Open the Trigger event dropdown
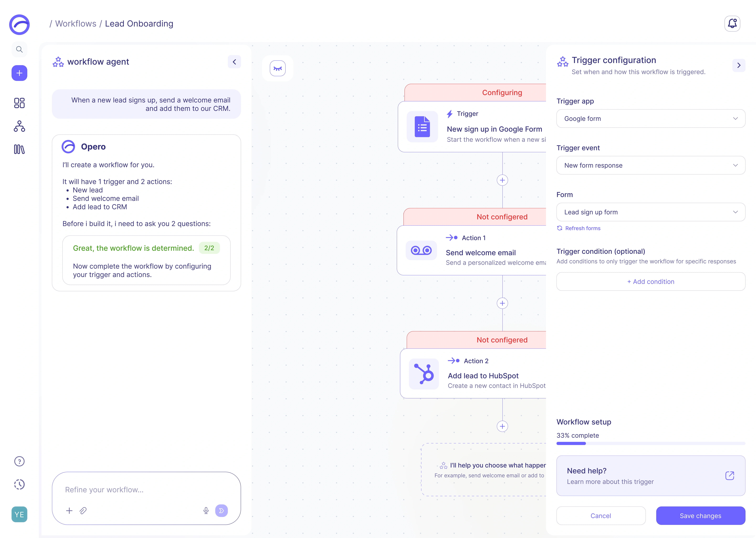This screenshot has height=538, width=756. 651,165
